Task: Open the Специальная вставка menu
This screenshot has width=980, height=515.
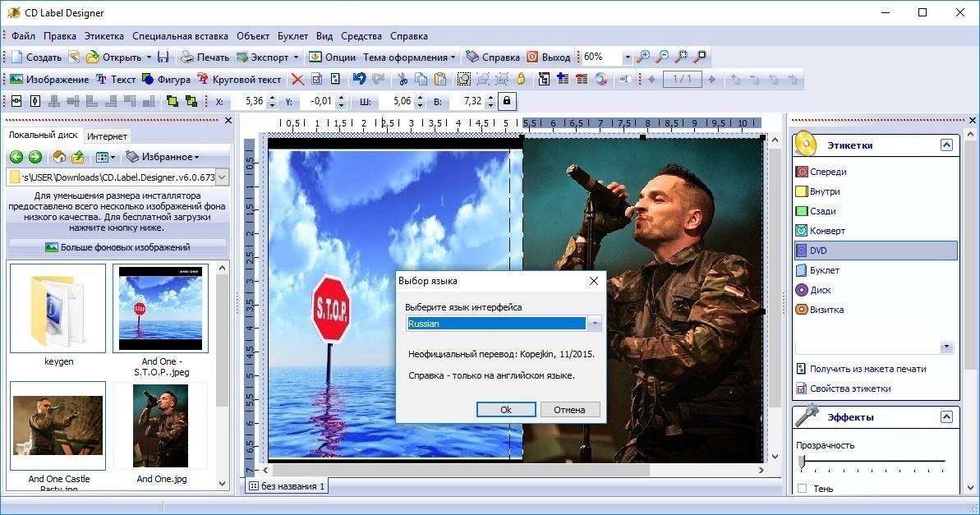Action: (180, 35)
